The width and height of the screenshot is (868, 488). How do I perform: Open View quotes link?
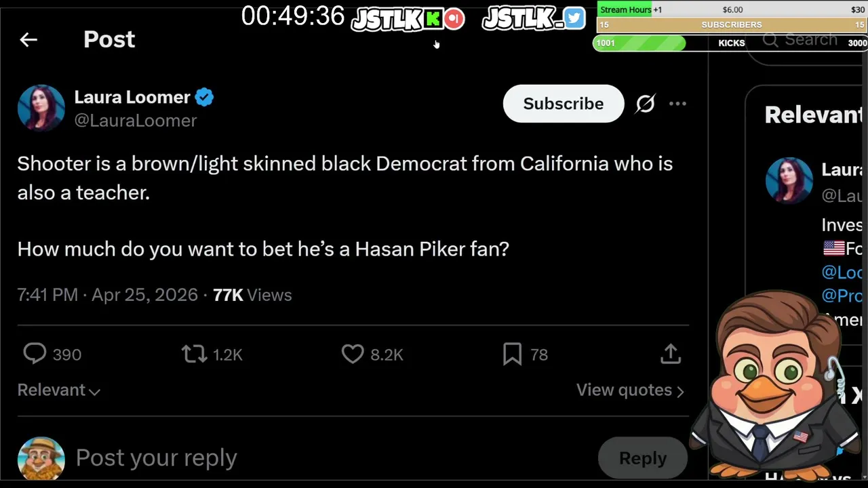629,390
